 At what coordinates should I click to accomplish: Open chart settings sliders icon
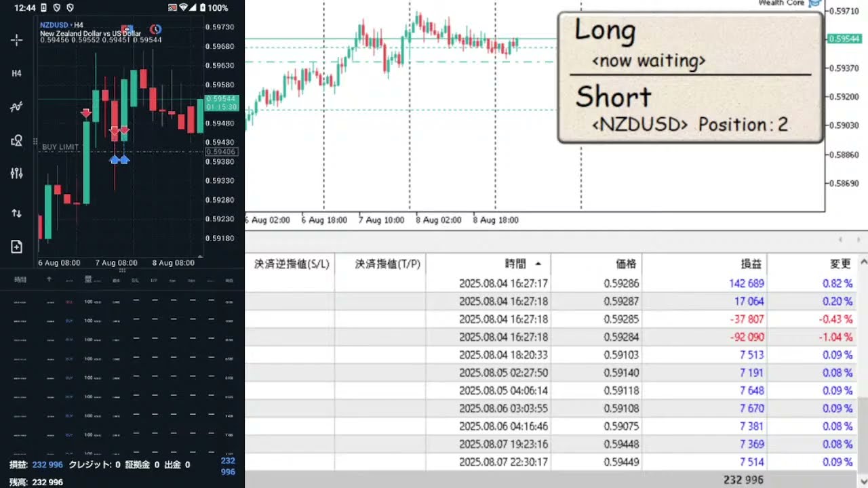click(17, 174)
